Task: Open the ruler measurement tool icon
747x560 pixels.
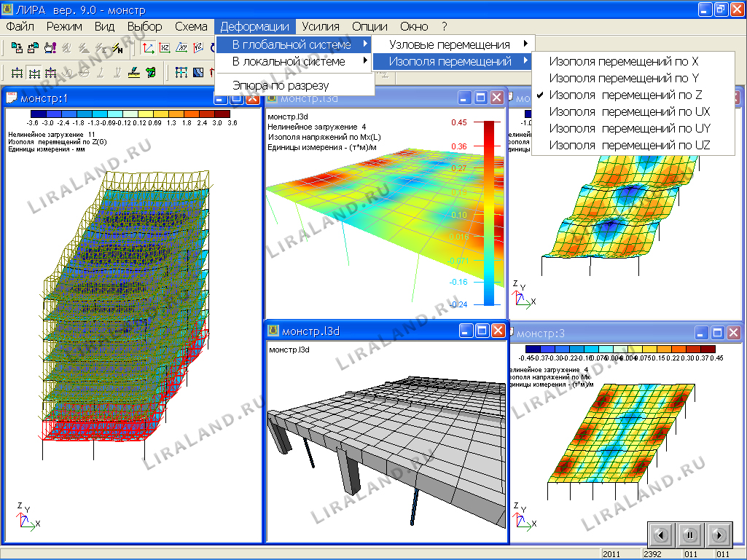Action: coord(133,72)
